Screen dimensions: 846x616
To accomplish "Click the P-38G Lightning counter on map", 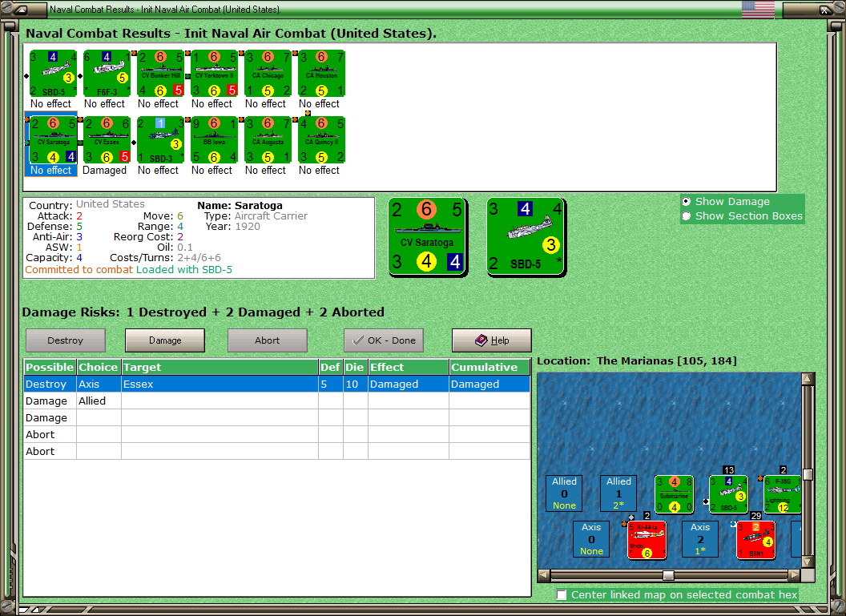I will (782, 494).
